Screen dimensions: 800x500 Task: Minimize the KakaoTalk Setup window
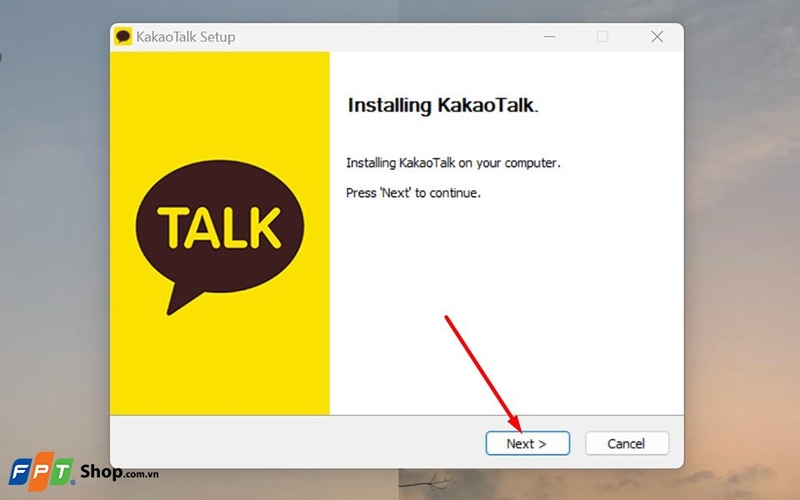[549, 37]
